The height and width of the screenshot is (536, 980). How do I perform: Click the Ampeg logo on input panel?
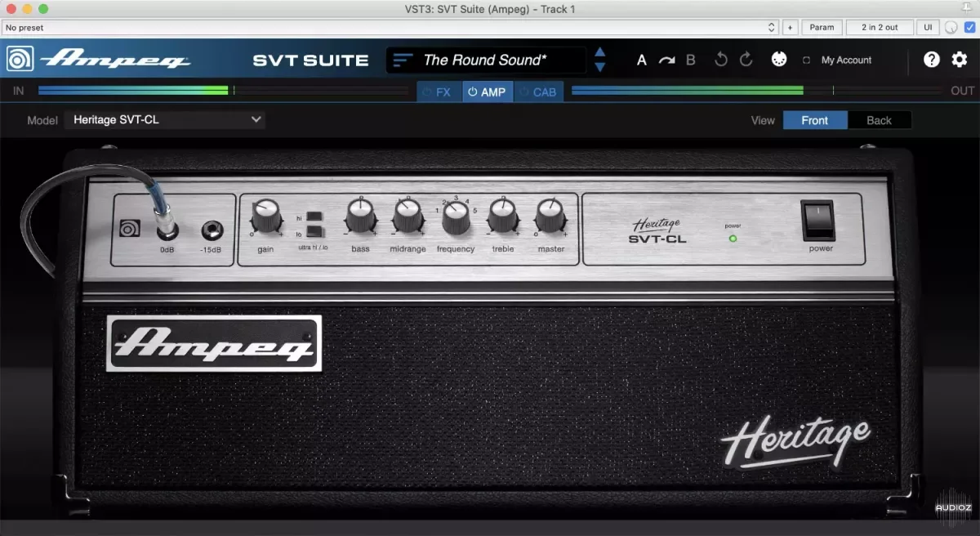coord(131,230)
